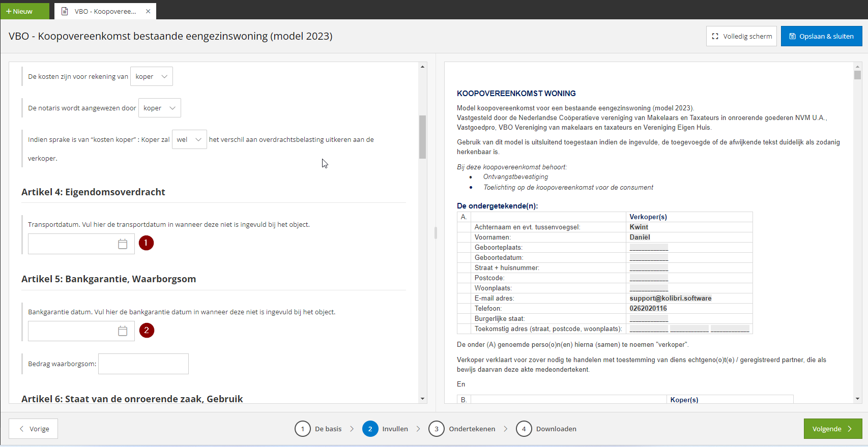Click 'Toekomstig adres' row label in preview
The width and height of the screenshot is (868, 447).
click(548, 329)
